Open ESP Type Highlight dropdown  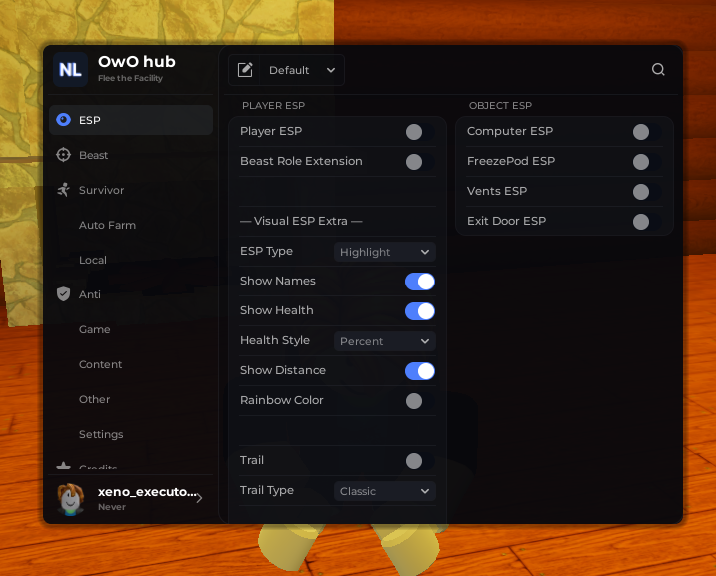(384, 252)
